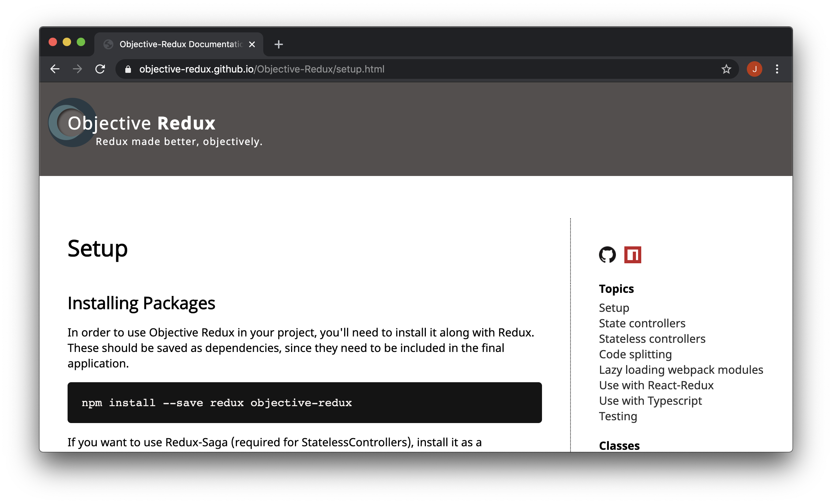Screen dimensions: 832x504
Task: Click the browser back arrow
Action: click(x=55, y=69)
